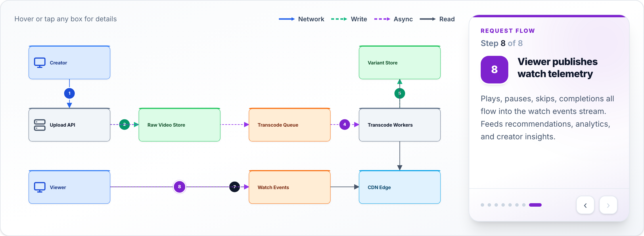Select purple step marker 4
This screenshot has width=644, height=236.
click(345, 124)
